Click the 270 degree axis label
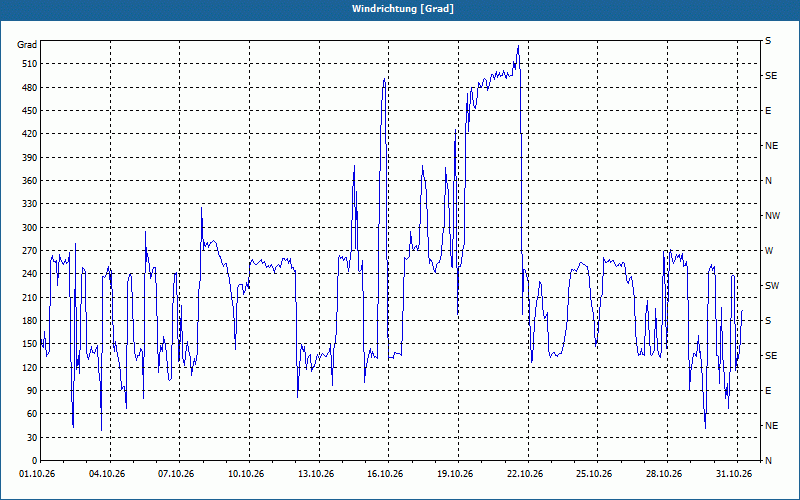This screenshot has width=800, height=500. 30,251
